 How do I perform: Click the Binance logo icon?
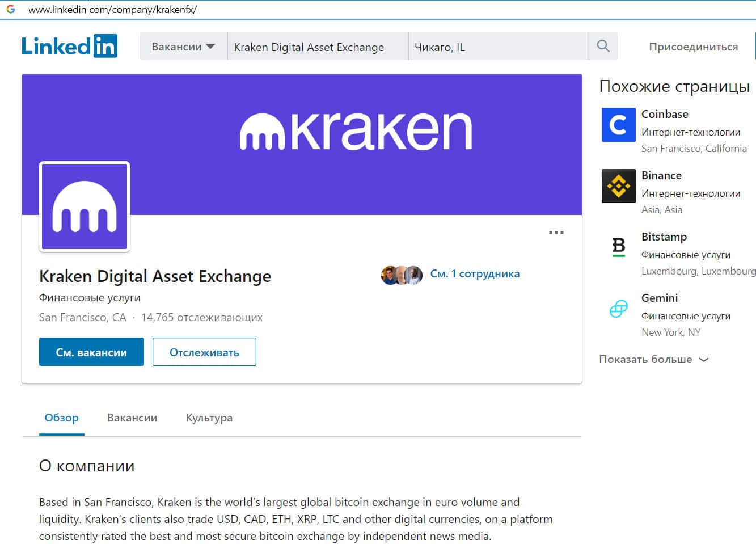pos(618,185)
